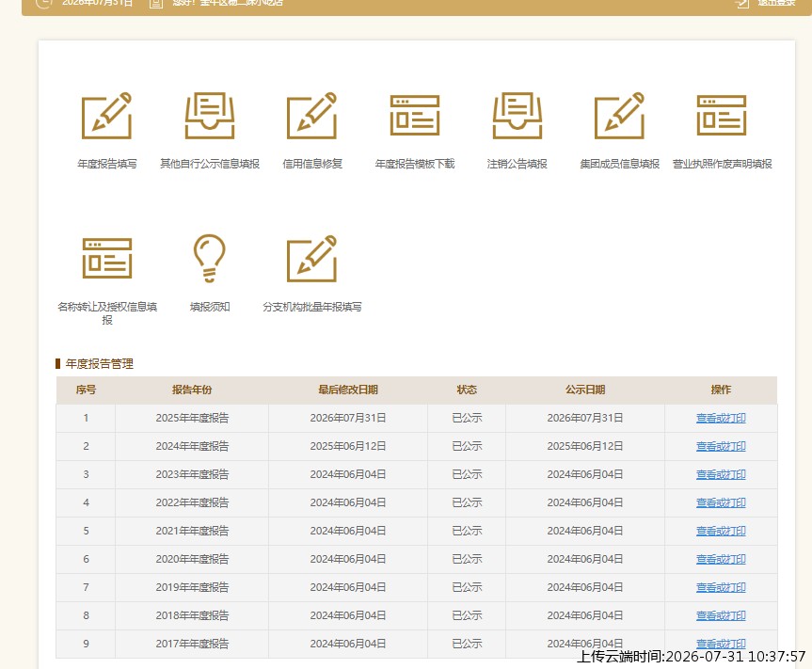The height and width of the screenshot is (669, 812).
Task: Select the 2023年年度报告 cell
Action: click(x=192, y=474)
